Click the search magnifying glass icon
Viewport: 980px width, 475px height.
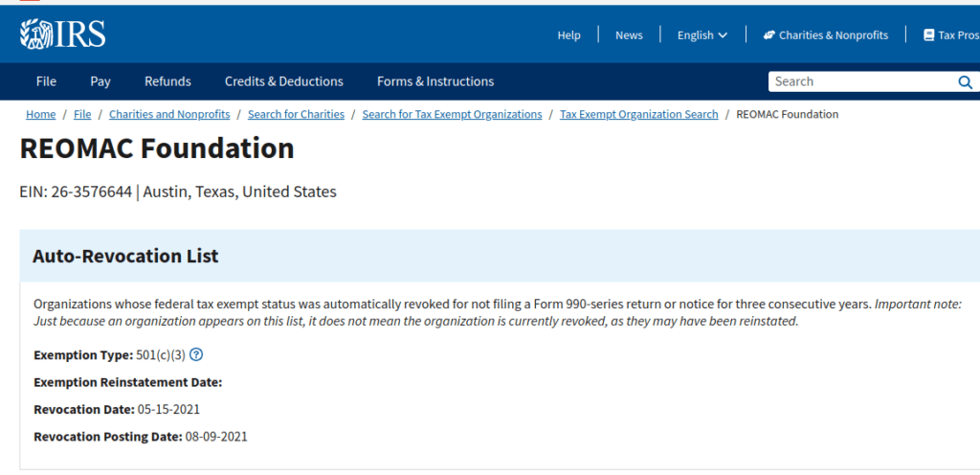[965, 82]
